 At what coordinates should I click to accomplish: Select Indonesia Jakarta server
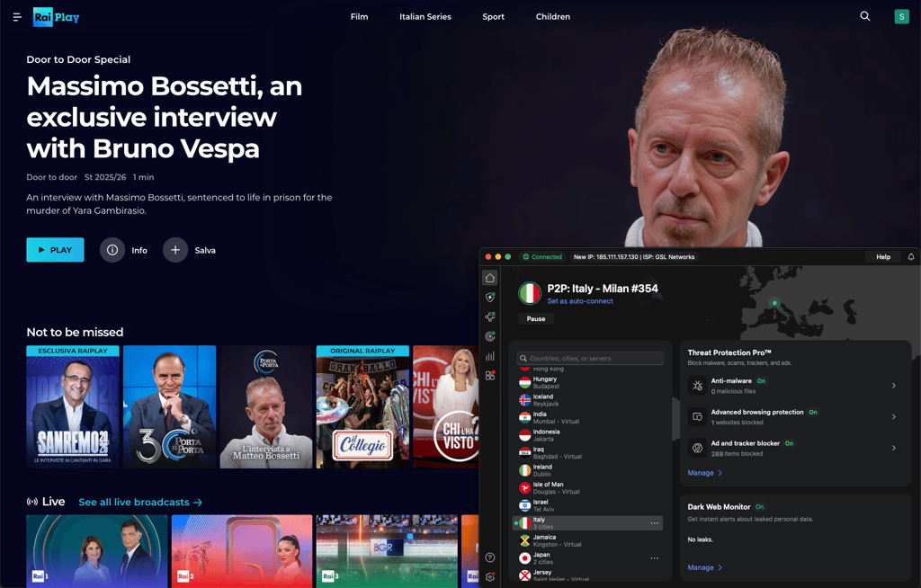click(x=589, y=435)
